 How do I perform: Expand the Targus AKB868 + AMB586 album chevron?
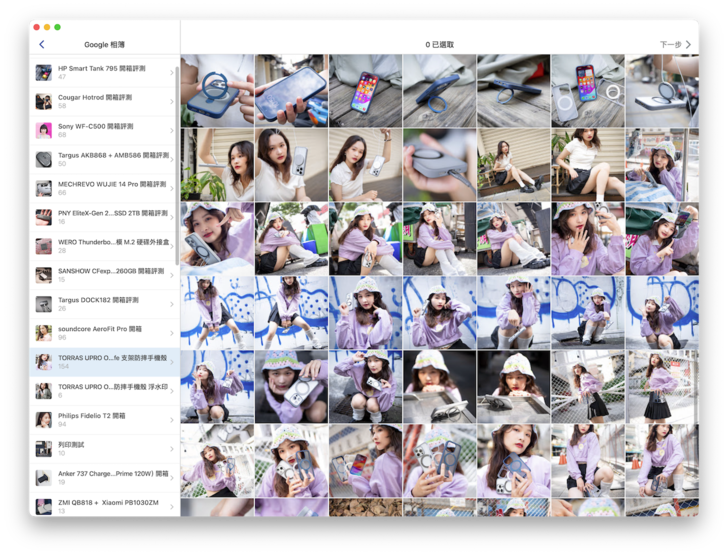click(172, 159)
